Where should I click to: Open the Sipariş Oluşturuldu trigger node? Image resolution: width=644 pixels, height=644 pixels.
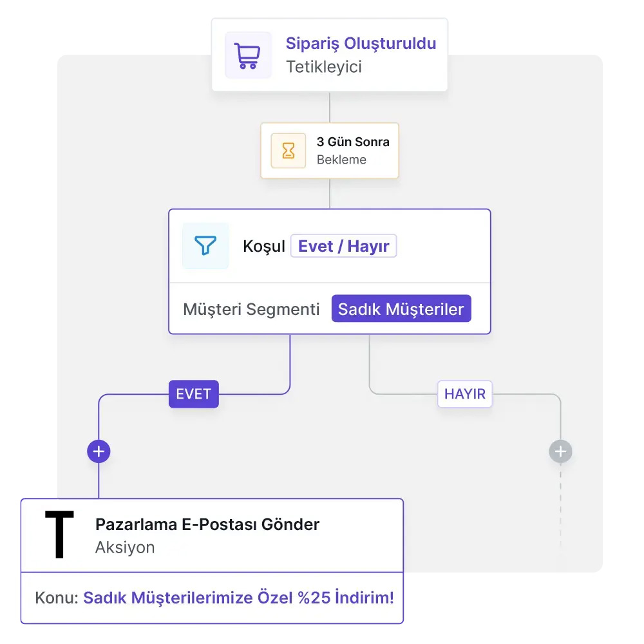tap(329, 55)
